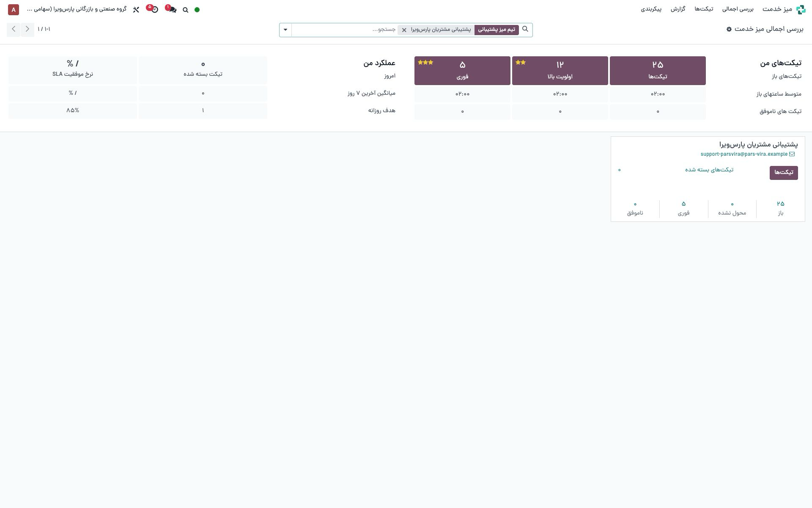
Task: Click the 7-day average closed tickets value
Action: click(x=203, y=93)
